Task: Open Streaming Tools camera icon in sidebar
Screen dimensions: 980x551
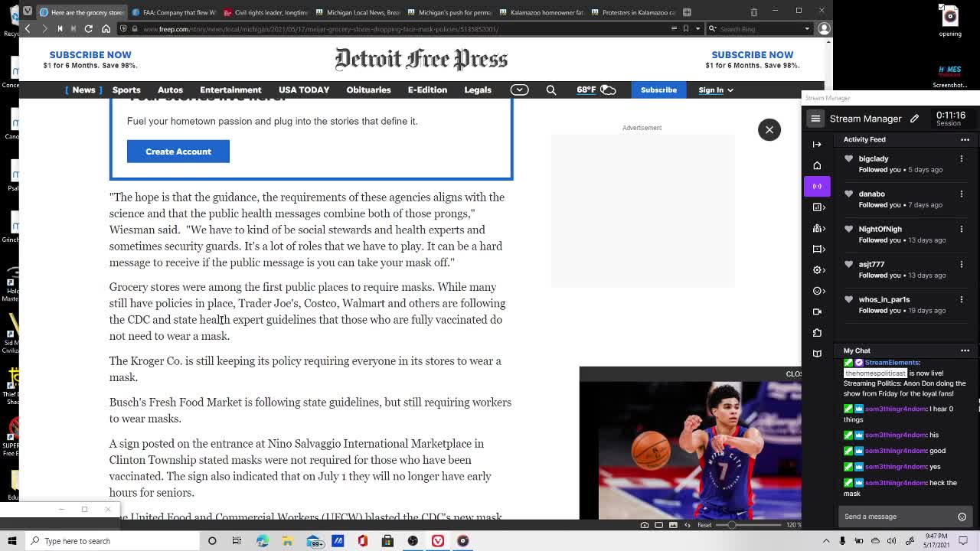Action: click(817, 311)
